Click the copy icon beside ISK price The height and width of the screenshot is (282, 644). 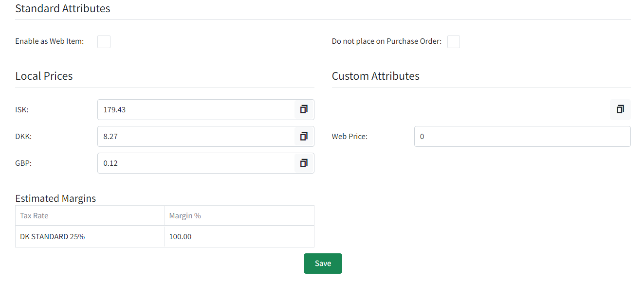pyautogui.click(x=304, y=109)
